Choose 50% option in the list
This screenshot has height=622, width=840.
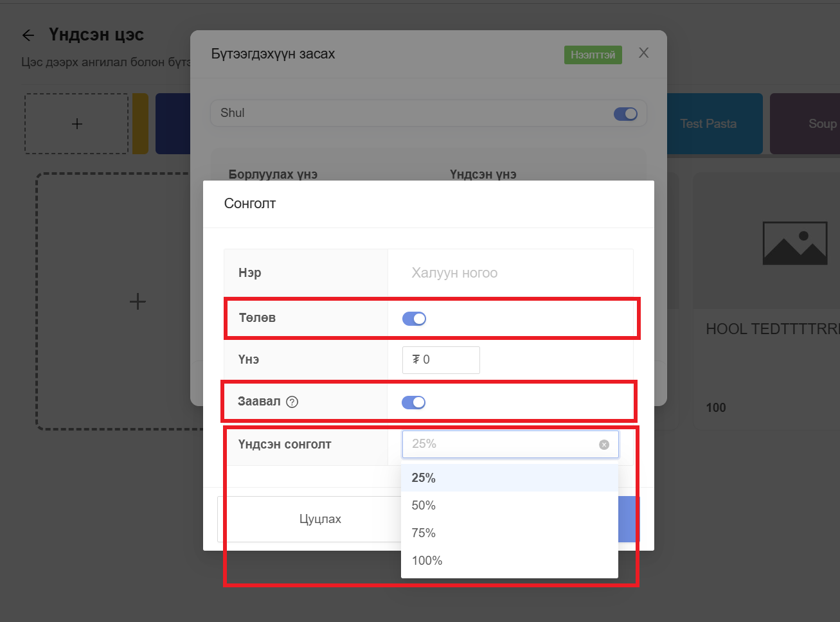(x=424, y=506)
